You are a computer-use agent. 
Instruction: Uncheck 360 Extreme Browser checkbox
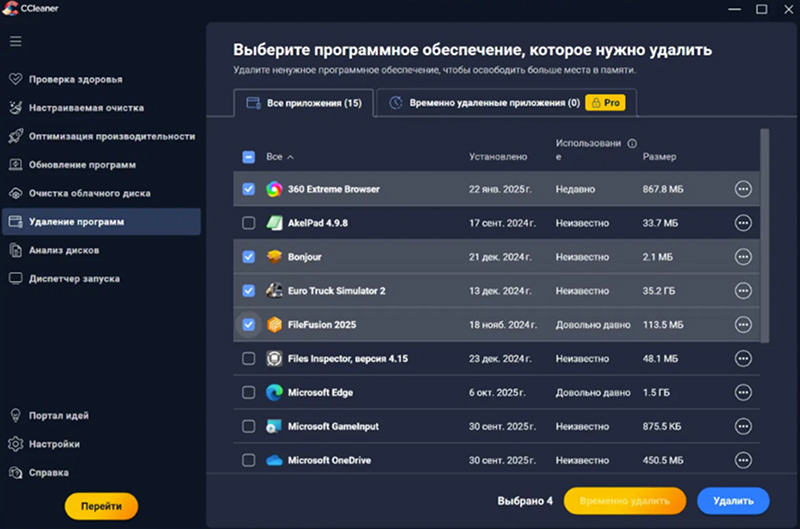[248, 189]
